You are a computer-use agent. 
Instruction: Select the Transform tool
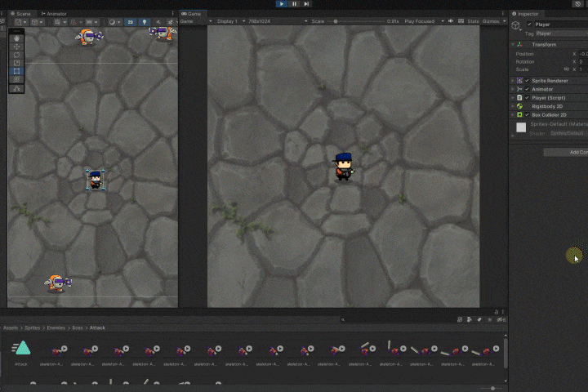tap(16, 79)
